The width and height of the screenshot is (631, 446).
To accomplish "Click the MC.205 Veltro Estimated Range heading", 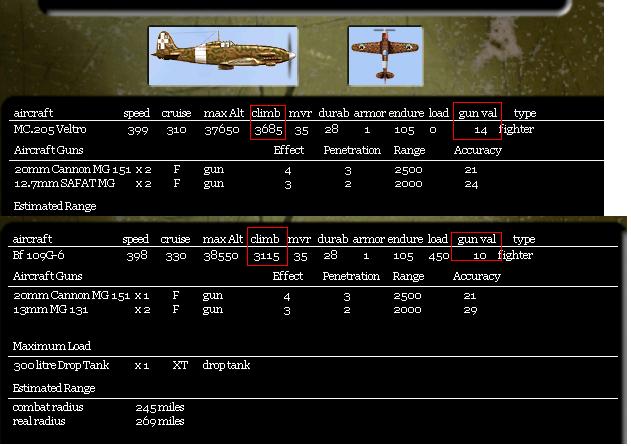I will point(55,206).
